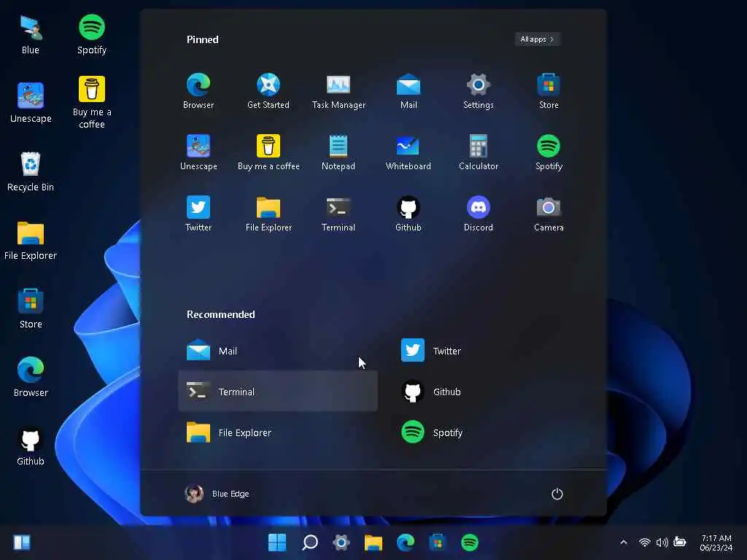Open Store from the taskbar
This screenshot has height=560, width=747.
click(438, 542)
